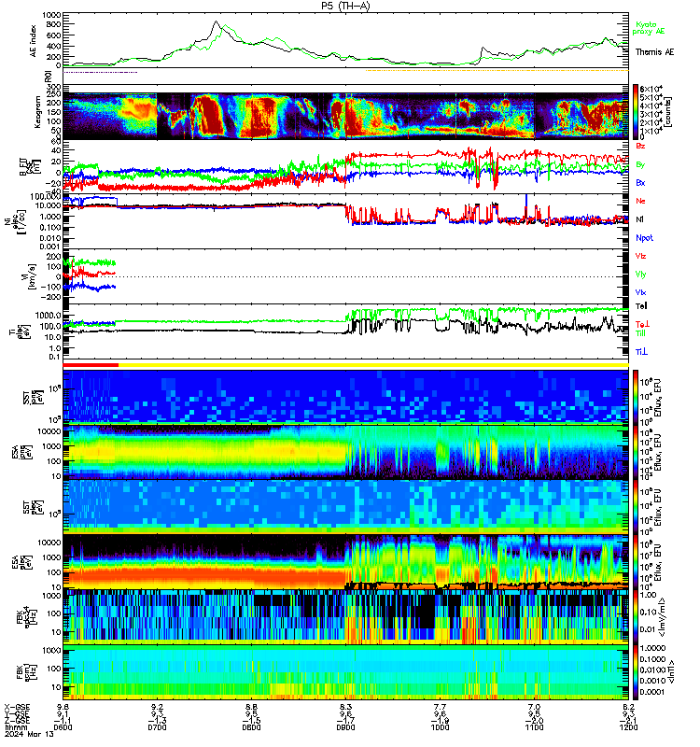
Task: Click the SST ion panel Eflux colorbar
Action: click(x=636, y=397)
